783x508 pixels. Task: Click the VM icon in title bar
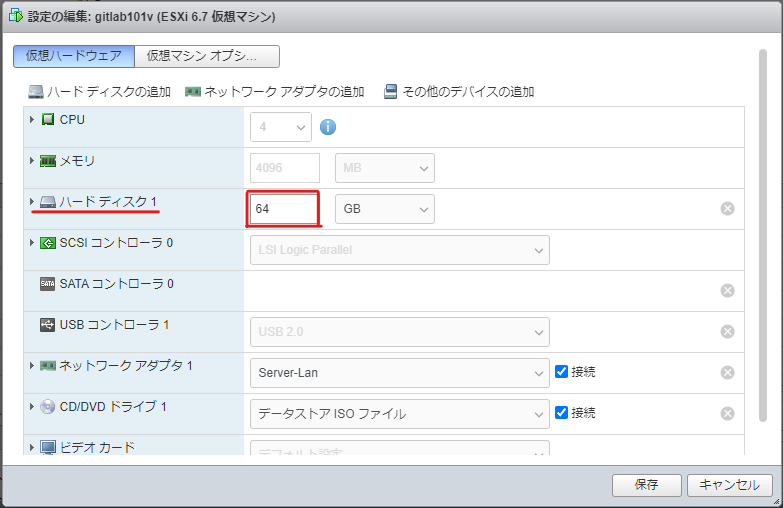(15, 15)
